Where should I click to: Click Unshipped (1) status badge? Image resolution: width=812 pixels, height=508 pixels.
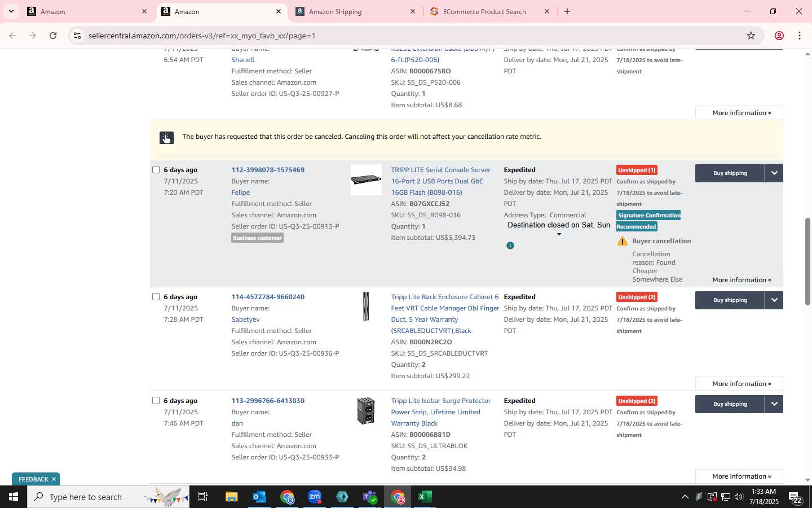pyautogui.click(x=637, y=170)
